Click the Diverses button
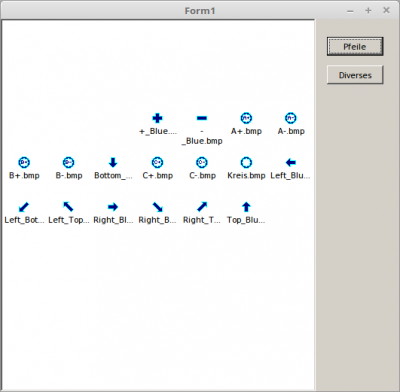The image size is (400, 392). pyautogui.click(x=355, y=75)
